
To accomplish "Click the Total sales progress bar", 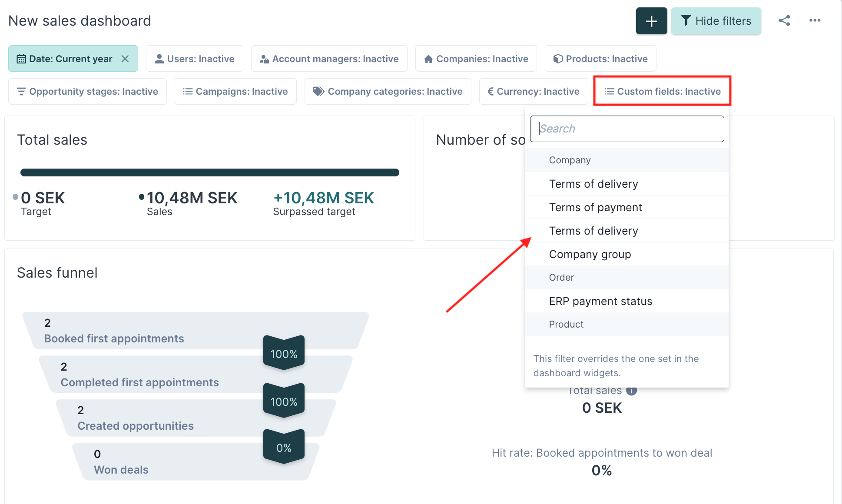I will pos(210,172).
